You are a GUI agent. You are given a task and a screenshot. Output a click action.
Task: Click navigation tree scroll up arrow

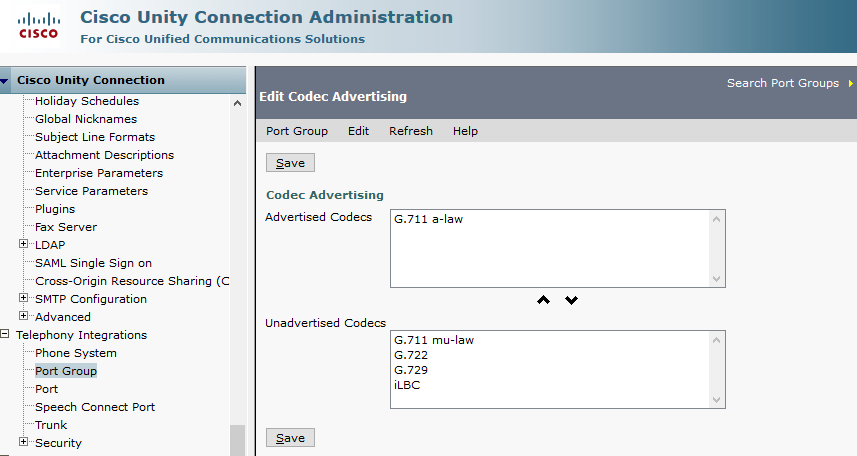[237, 103]
